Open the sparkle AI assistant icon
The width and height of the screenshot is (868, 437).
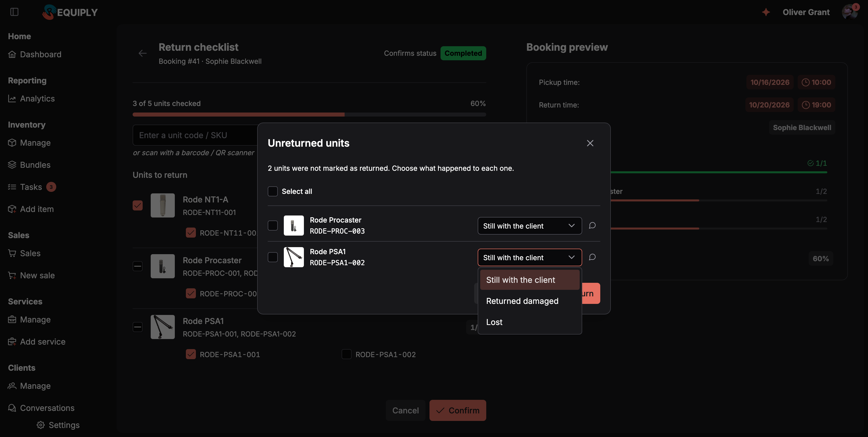click(766, 12)
